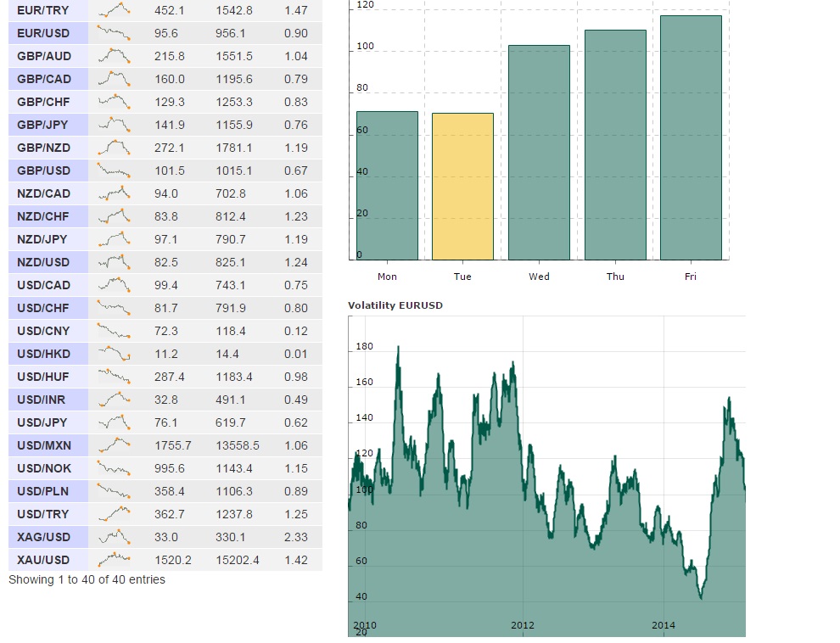Select the GBP/USD pair row label
This screenshot has height=643, width=840.
click(x=43, y=171)
